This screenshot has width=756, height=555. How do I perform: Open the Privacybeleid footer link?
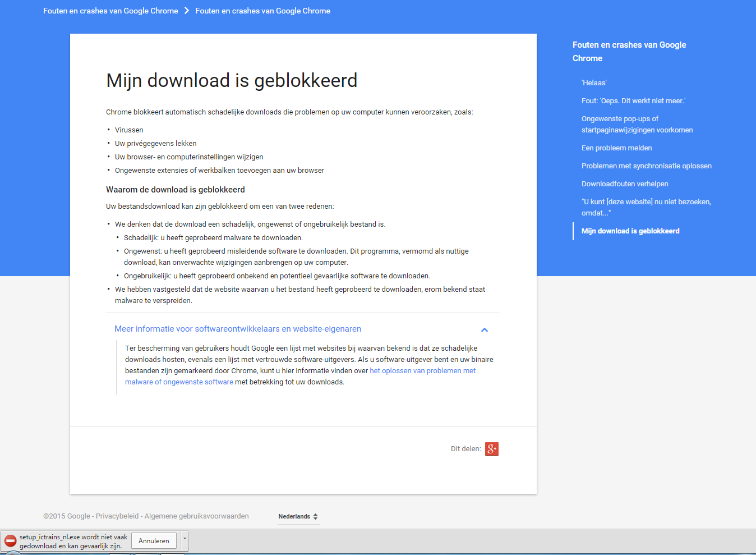(x=117, y=516)
